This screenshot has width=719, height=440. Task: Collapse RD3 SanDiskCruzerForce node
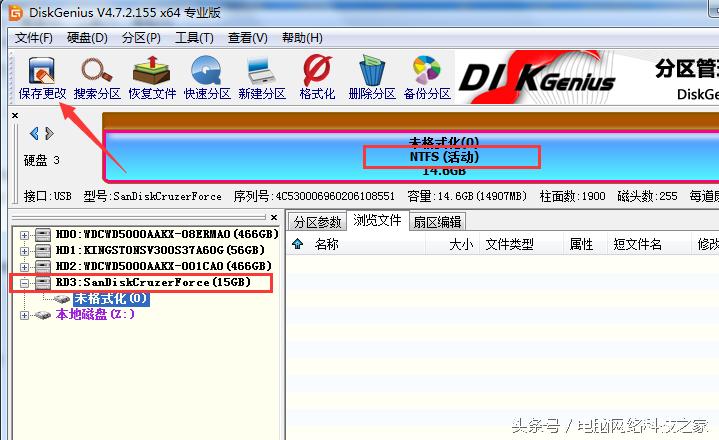[x=24, y=283]
